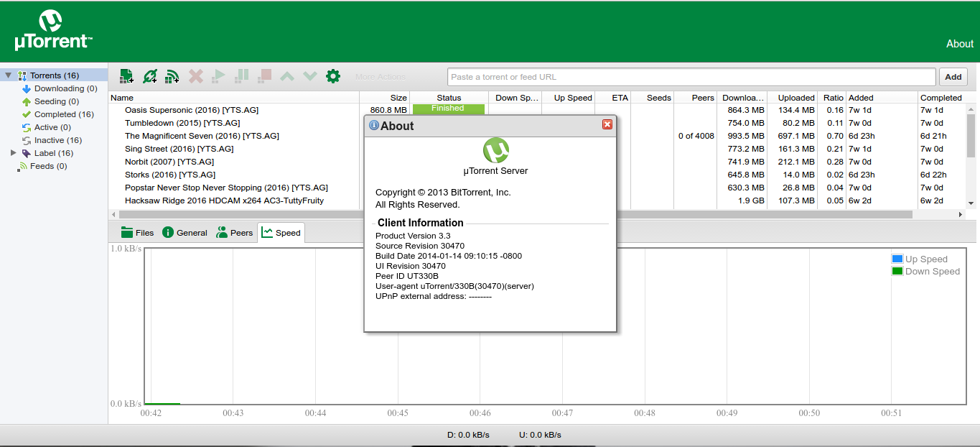Click the info icon in About dialog title
Screen dimensions: 980x447
tap(374, 125)
